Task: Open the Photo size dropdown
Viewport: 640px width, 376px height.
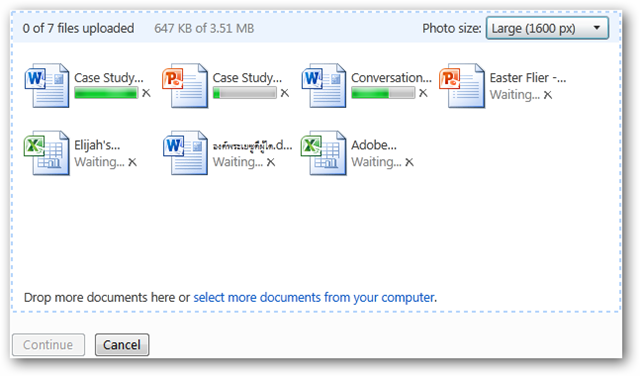Action: pos(547,28)
